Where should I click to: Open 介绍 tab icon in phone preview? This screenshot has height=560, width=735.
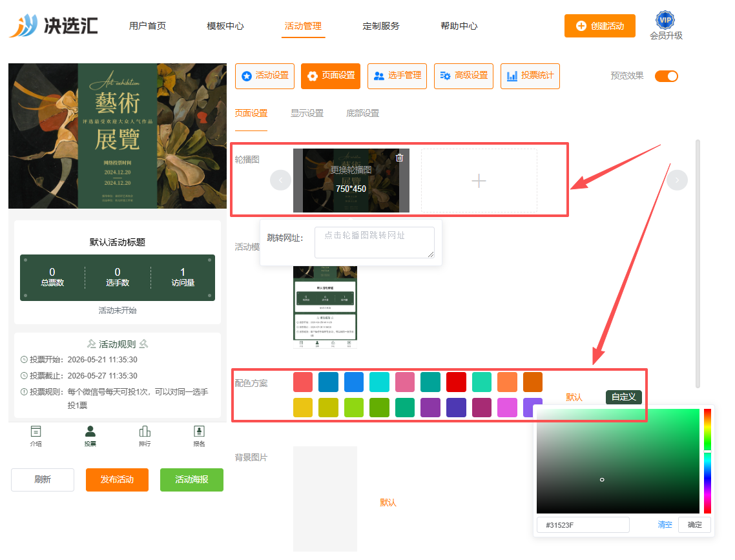(x=36, y=436)
